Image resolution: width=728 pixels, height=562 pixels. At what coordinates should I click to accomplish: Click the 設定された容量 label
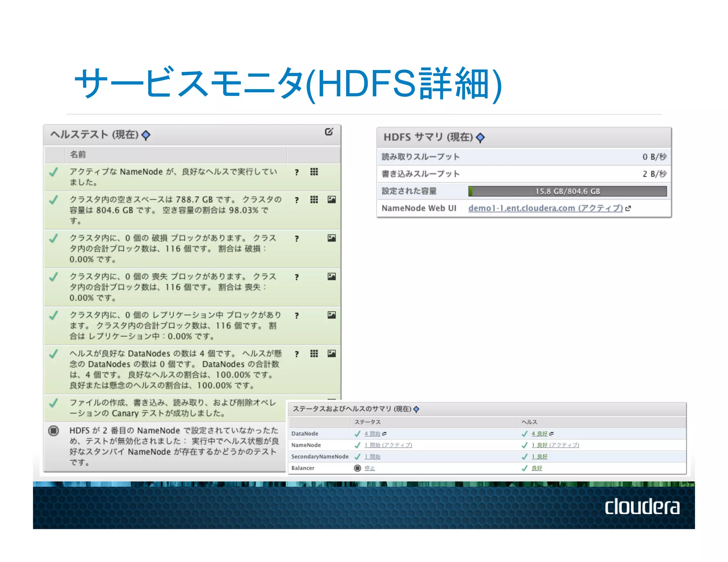click(x=409, y=191)
